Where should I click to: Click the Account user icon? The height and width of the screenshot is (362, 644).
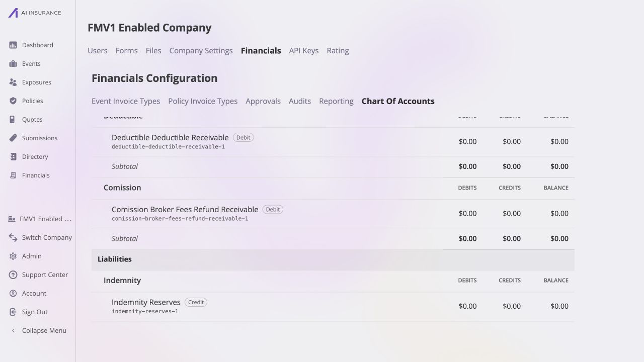(x=13, y=294)
